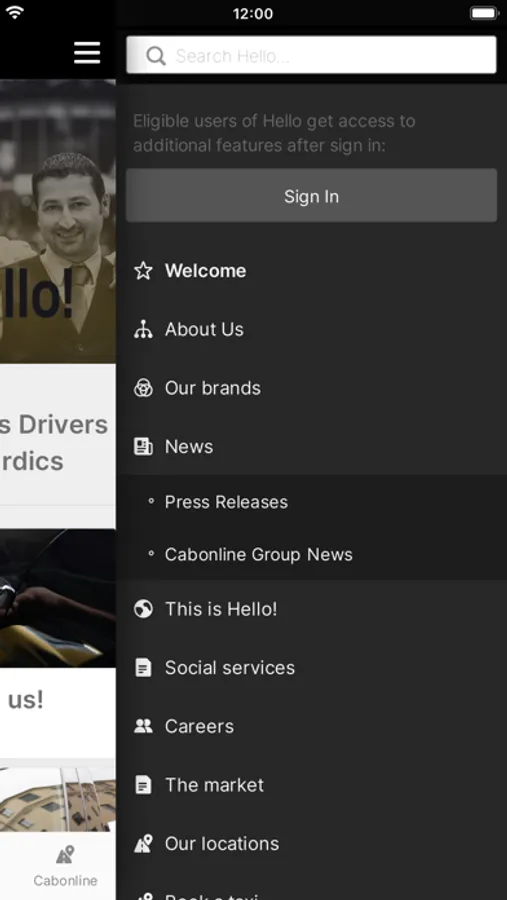The height and width of the screenshot is (900, 507).
Task: Tap the car interior article image
Action: [57, 598]
